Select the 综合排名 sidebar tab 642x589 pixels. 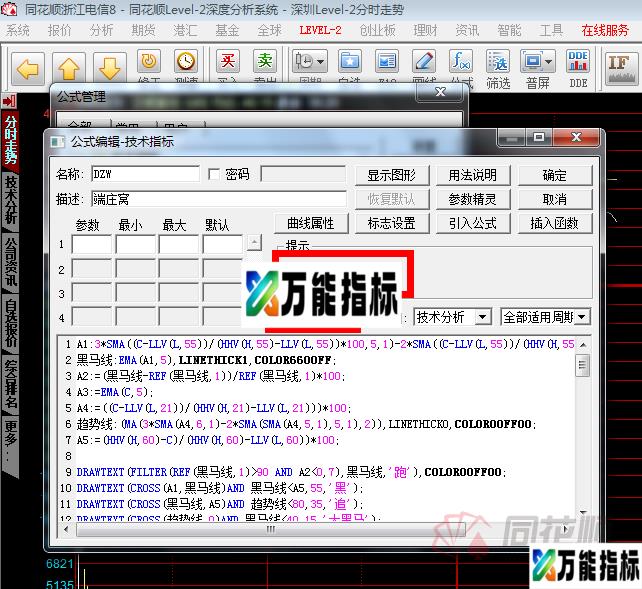click(x=10, y=384)
